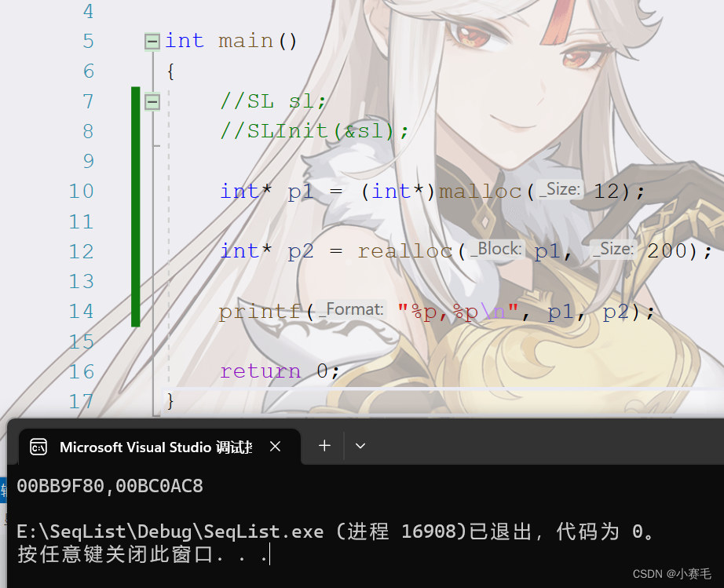This screenshot has height=588, width=724.
Task: Click the green change indicator bar in margin
Action: [135, 206]
